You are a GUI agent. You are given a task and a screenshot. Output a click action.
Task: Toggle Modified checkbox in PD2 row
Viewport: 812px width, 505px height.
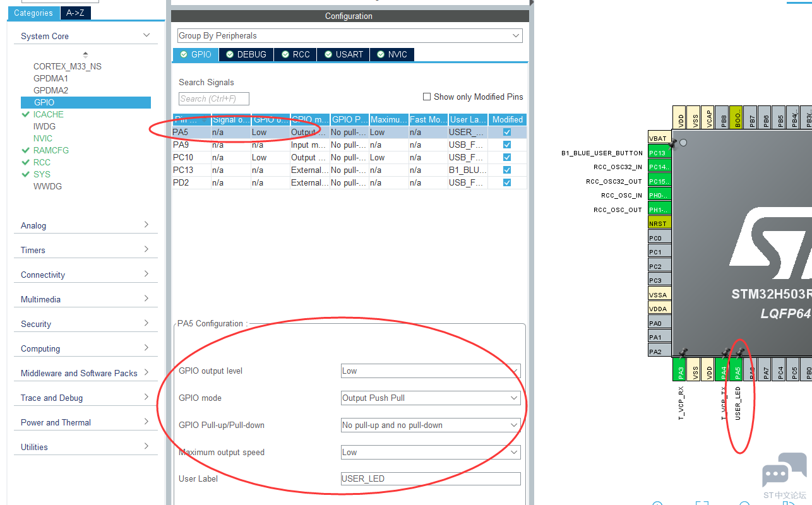coord(507,183)
